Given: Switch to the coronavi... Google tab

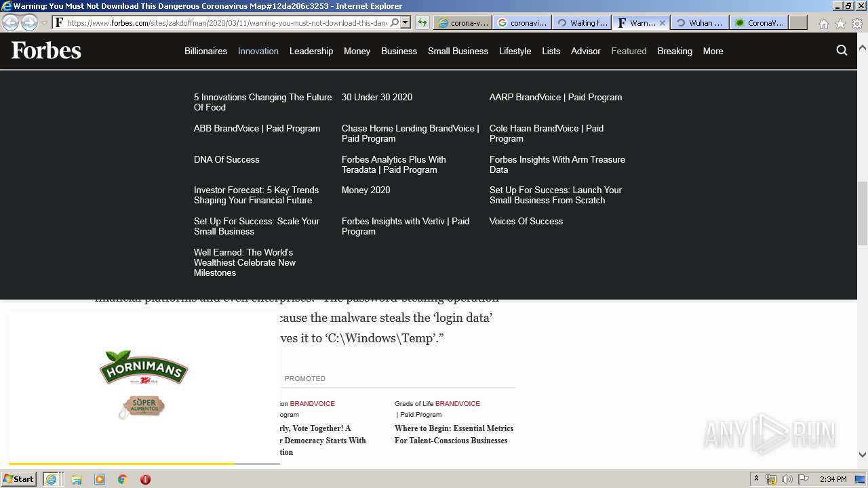Looking at the screenshot, I should pos(521,22).
